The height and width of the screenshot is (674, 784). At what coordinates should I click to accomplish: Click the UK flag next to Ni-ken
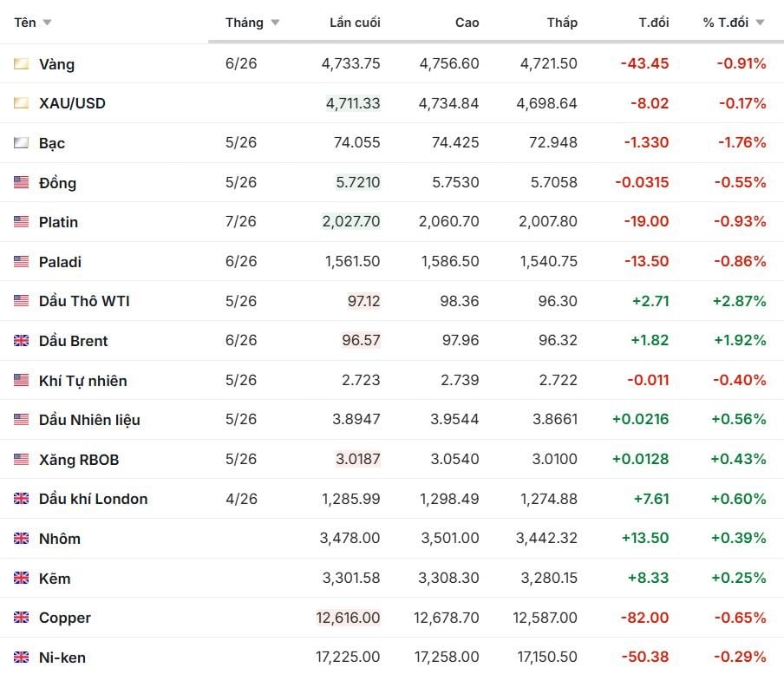click(x=22, y=658)
